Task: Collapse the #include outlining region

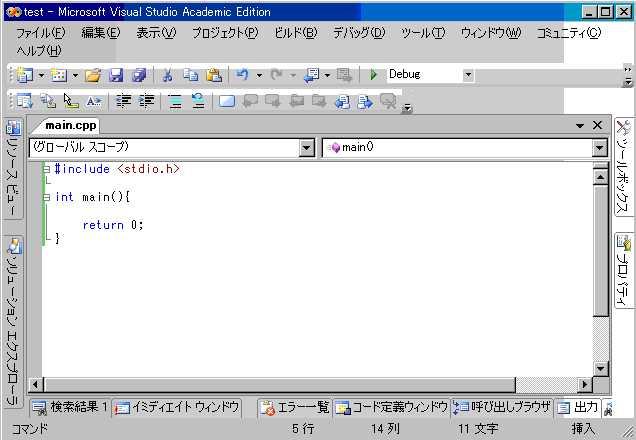Action: click(47, 169)
